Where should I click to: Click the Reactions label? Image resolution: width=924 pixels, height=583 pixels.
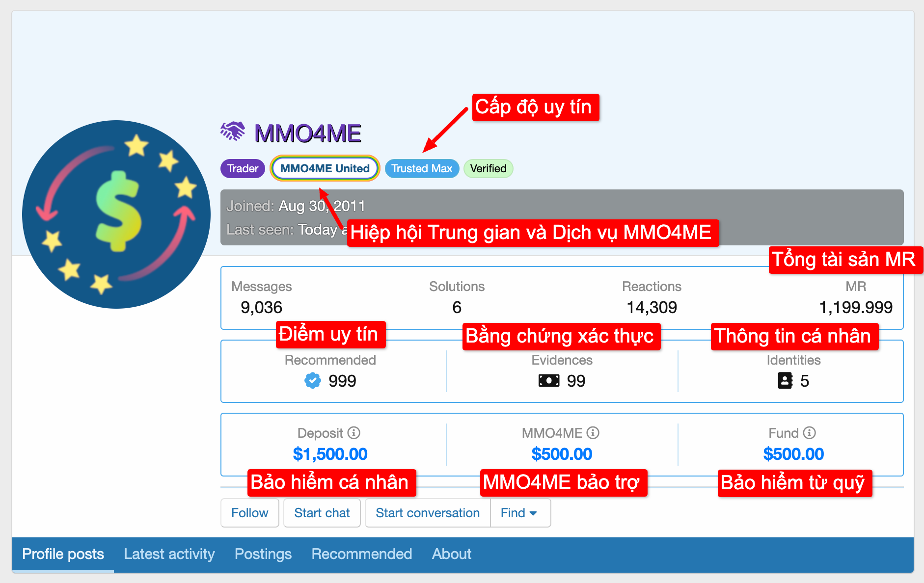click(652, 287)
